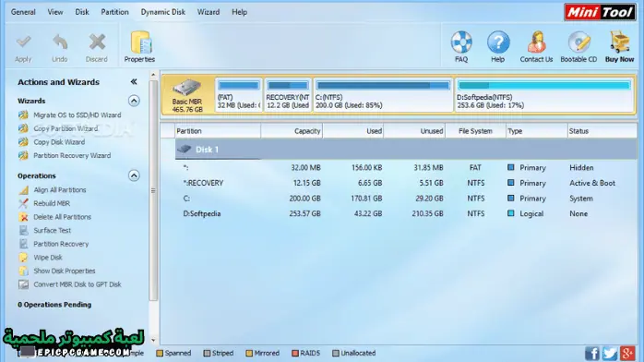Open the Disk menu
This screenshot has height=362, width=644.
coord(82,12)
